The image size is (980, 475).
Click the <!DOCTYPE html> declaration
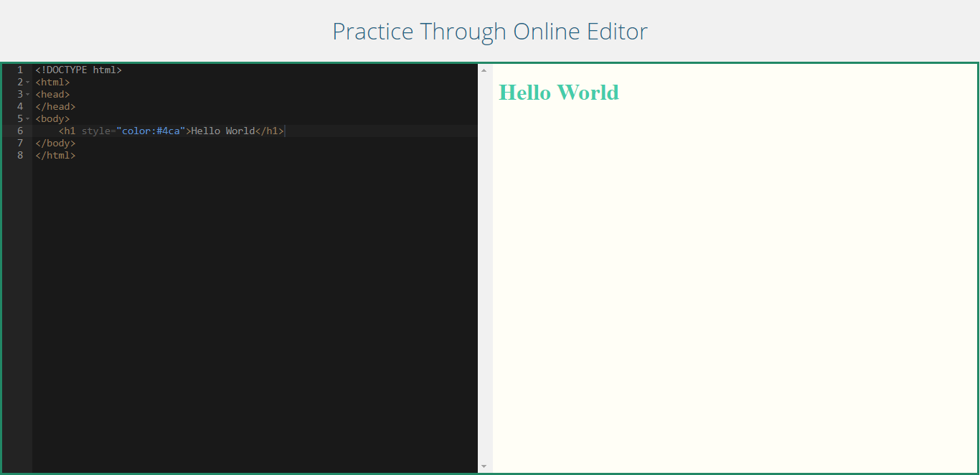79,70
